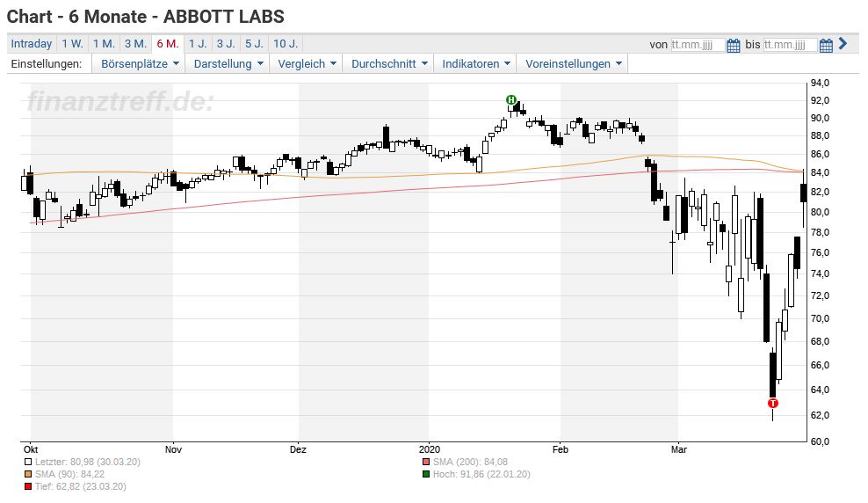Viewport: 868px width, 503px height.
Task: Select the 1 M. time range
Action: pos(104,44)
